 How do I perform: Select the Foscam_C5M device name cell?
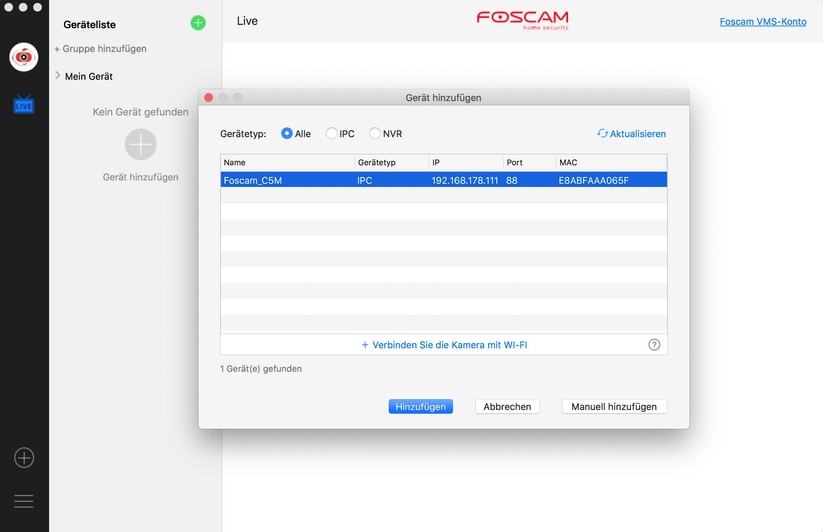pyautogui.click(x=253, y=180)
